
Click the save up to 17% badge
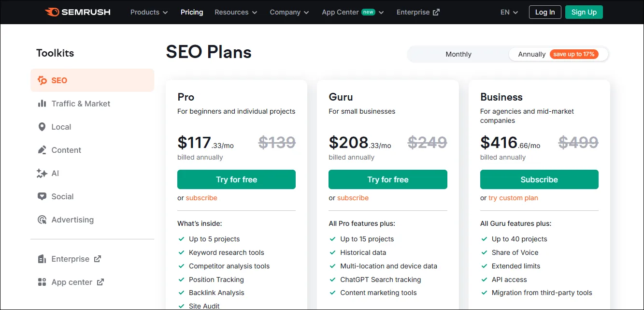tap(574, 54)
